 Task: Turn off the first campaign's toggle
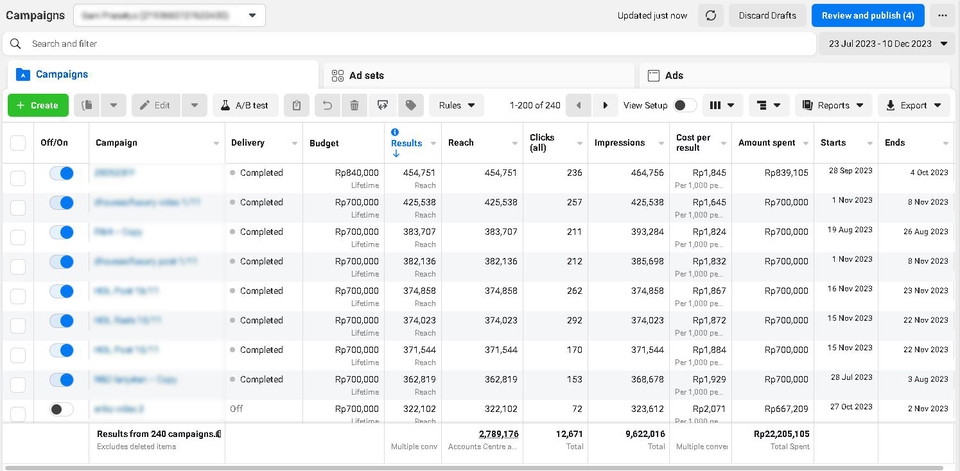pyautogui.click(x=61, y=173)
